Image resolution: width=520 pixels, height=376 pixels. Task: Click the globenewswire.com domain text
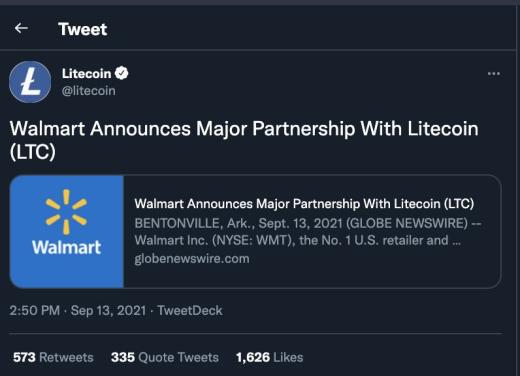192,259
